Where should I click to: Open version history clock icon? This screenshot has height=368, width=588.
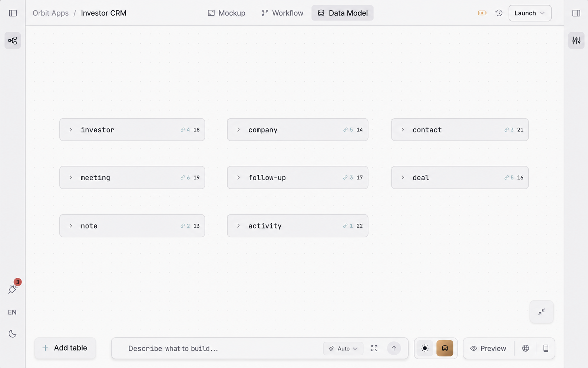pyautogui.click(x=499, y=13)
